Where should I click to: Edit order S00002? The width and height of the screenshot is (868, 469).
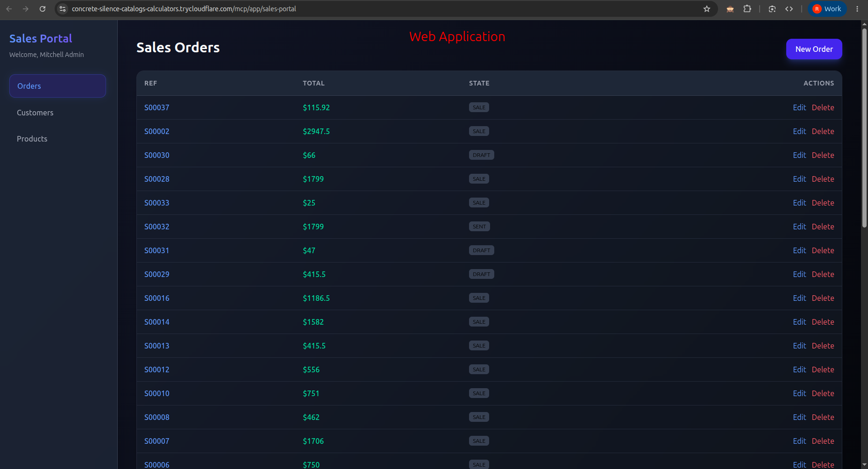(799, 131)
